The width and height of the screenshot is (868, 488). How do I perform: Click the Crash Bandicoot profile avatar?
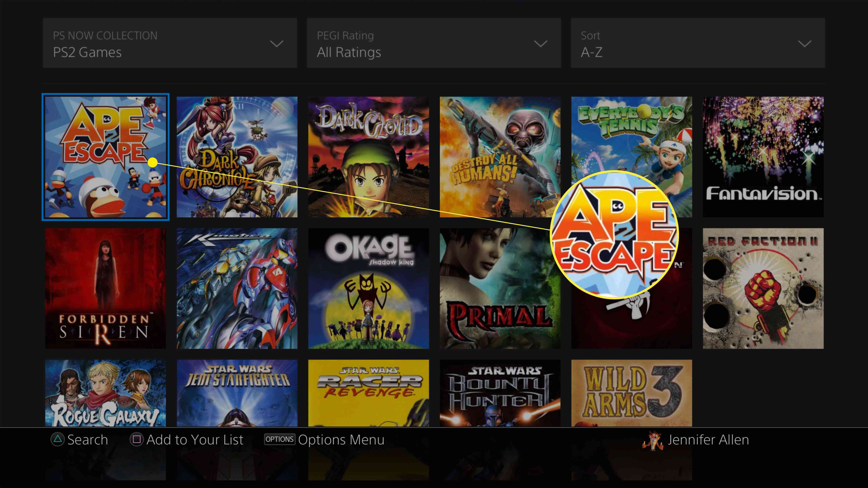coord(653,441)
